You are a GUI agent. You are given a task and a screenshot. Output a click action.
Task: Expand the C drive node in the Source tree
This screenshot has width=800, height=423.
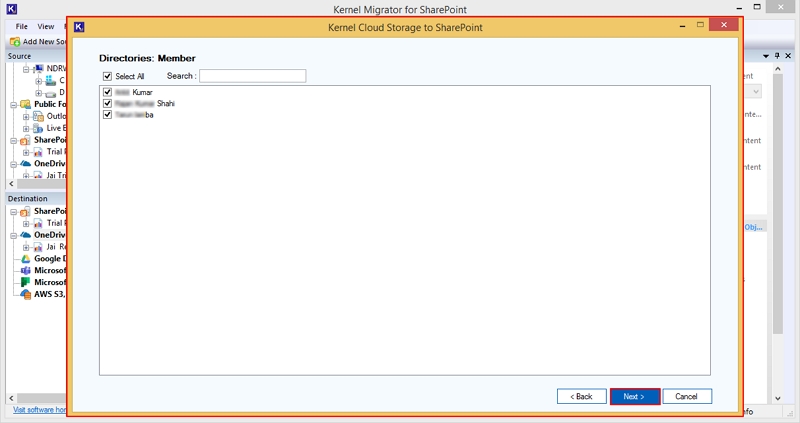pos(38,81)
